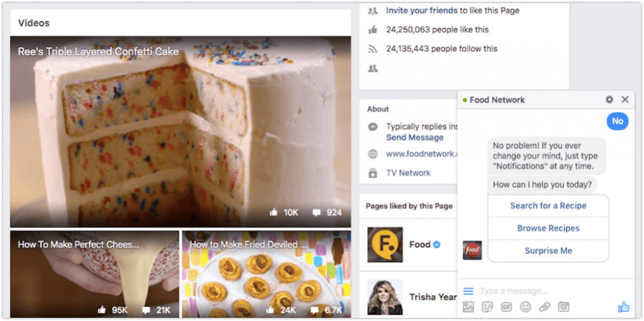Play How To Make Perfect Cheese video
Screen dimensions: 644x321
point(94,274)
